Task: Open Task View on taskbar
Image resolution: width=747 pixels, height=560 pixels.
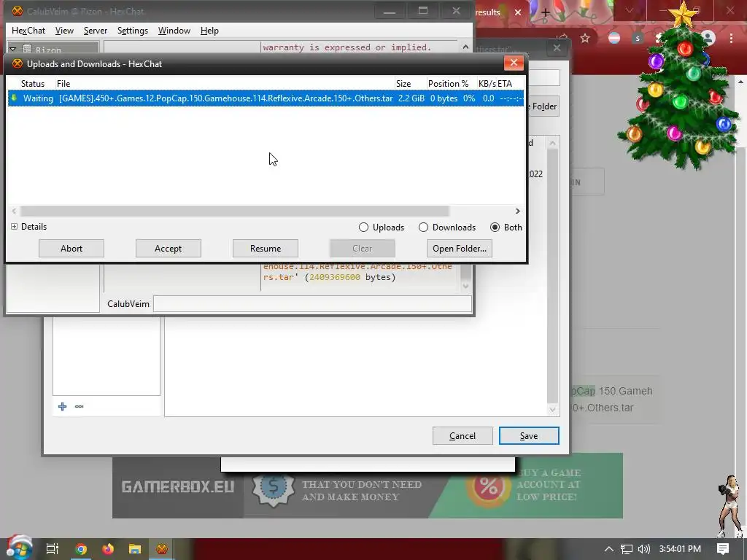Action: click(53, 549)
